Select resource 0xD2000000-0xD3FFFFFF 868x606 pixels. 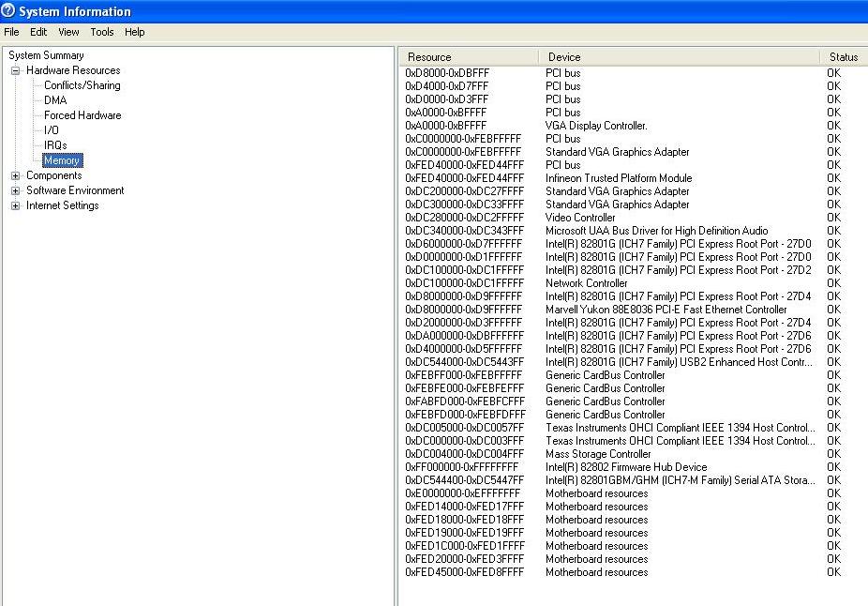click(463, 323)
